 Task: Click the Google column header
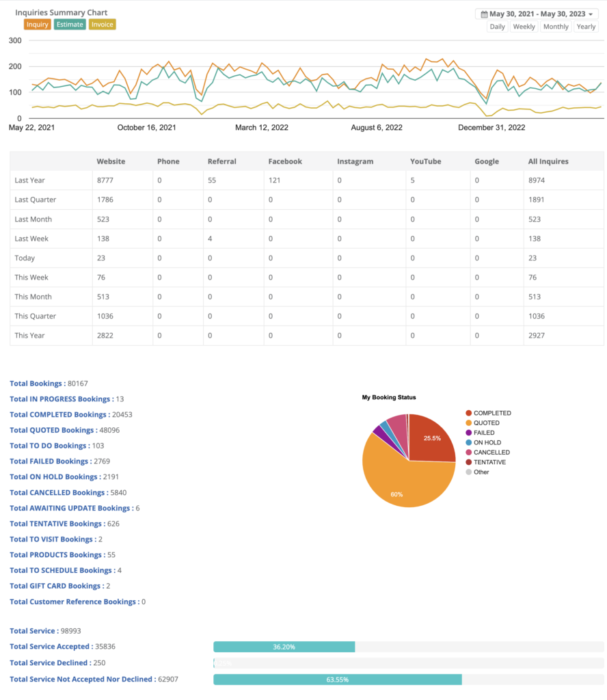tap(487, 161)
